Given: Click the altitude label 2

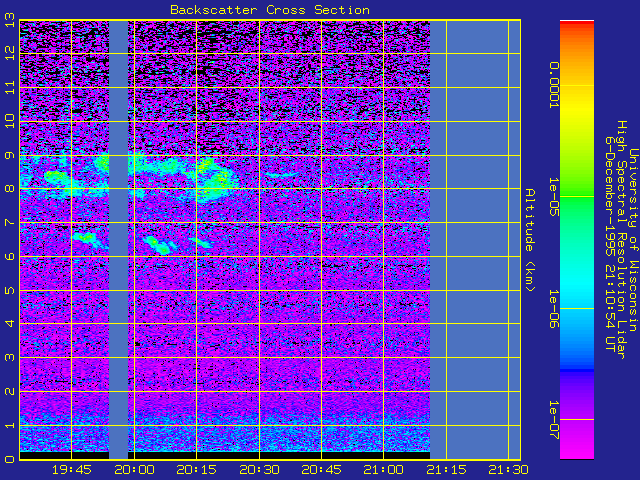Looking at the screenshot, I should coord(10,391).
